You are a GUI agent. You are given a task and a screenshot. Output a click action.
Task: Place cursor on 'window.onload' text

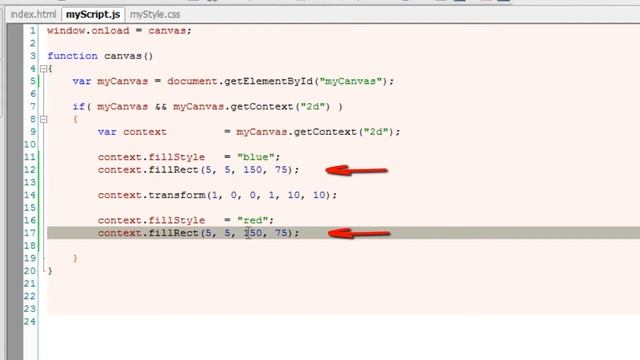(x=88, y=31)
